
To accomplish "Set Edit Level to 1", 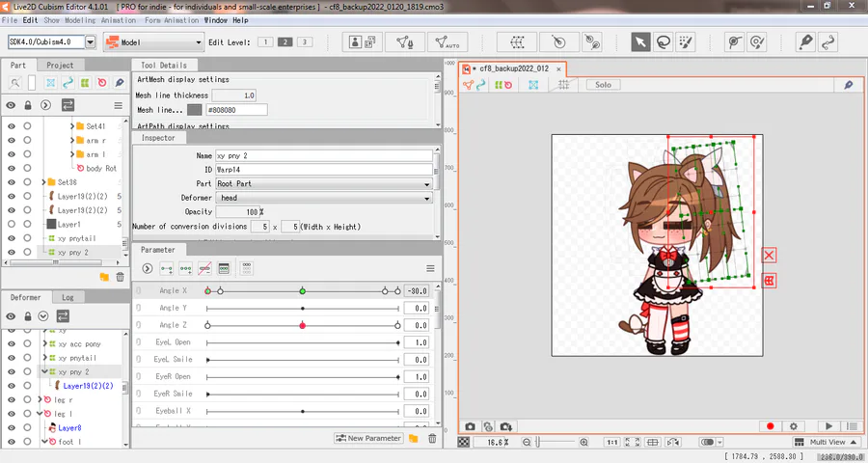I will [x=265, y=42].
